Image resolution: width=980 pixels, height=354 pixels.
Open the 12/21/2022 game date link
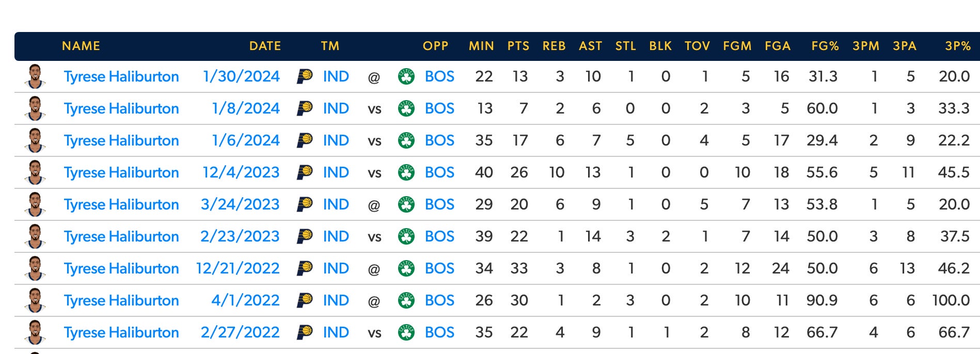[x=238, y=268]
